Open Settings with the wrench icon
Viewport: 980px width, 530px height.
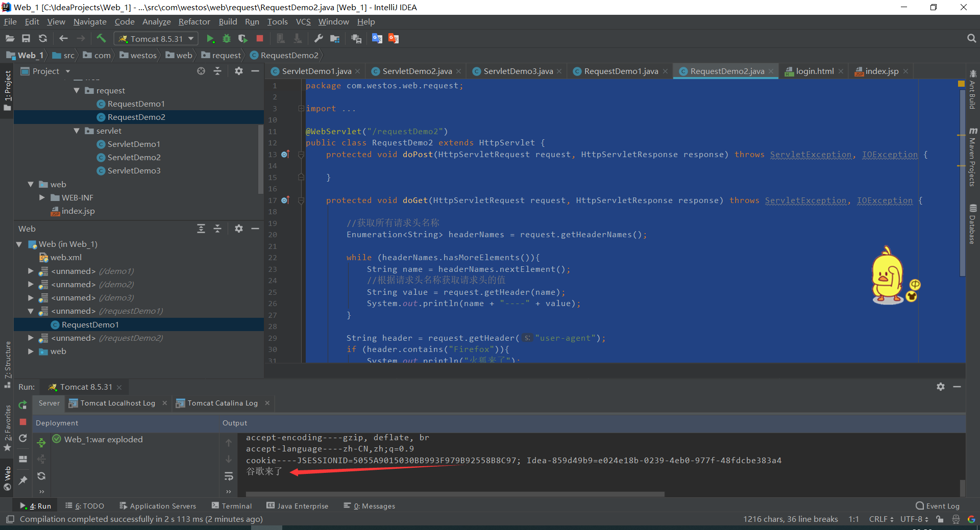pos(318,38)
